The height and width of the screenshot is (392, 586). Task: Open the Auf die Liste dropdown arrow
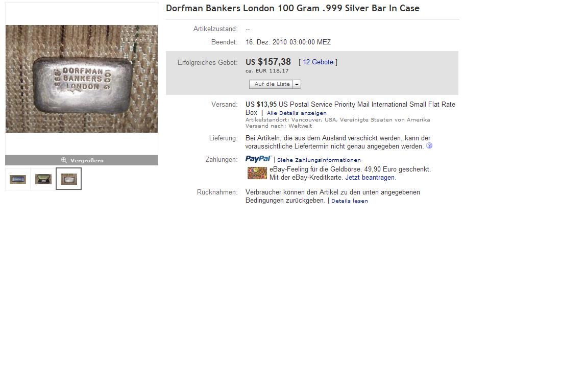point(297,84)
